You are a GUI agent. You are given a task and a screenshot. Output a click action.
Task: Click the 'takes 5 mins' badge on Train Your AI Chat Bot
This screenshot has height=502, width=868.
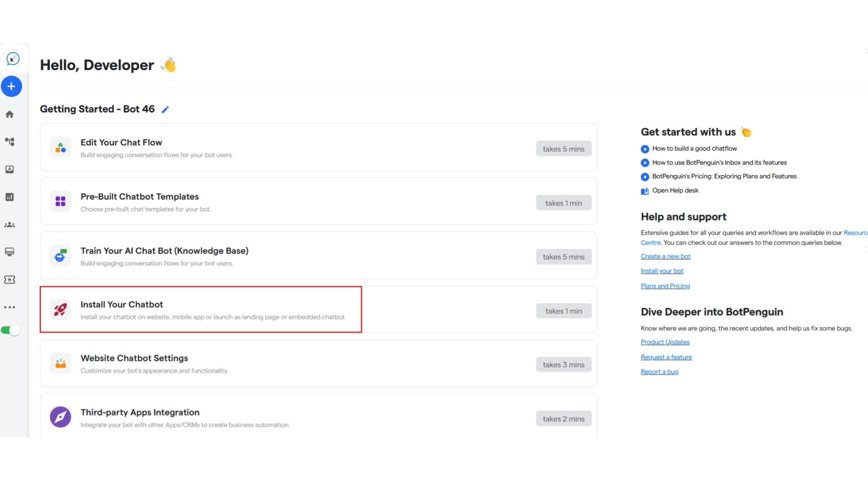pyautogui.click(x=564, y=257)
